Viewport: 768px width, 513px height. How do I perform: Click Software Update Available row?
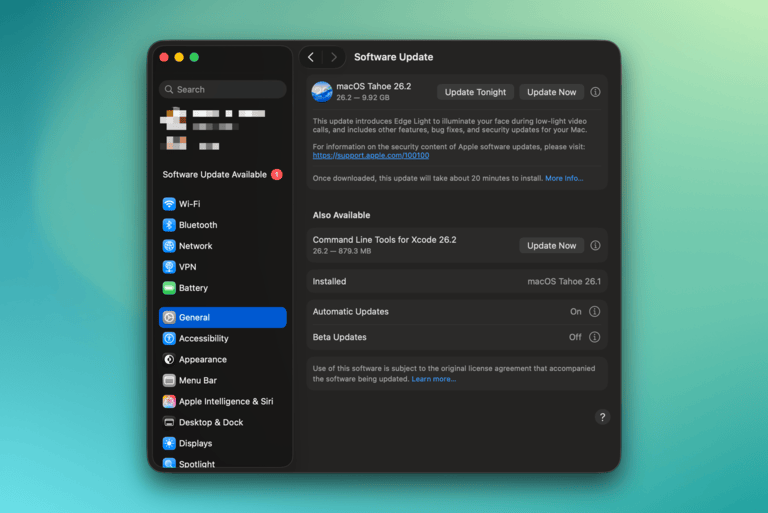pos(223,174)
